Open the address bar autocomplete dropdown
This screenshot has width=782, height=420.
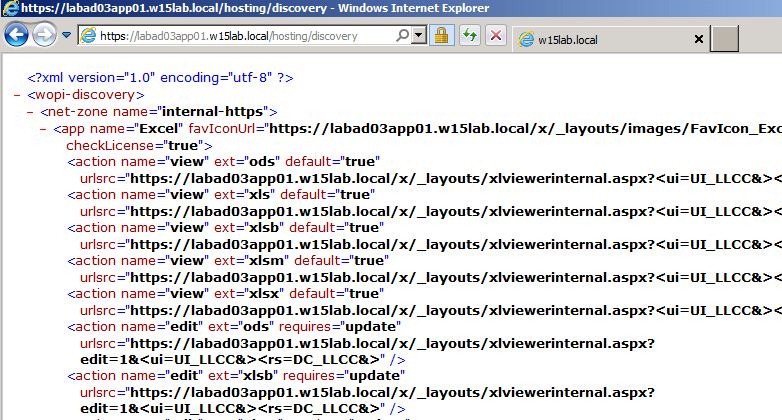click(x=419, y=35)
